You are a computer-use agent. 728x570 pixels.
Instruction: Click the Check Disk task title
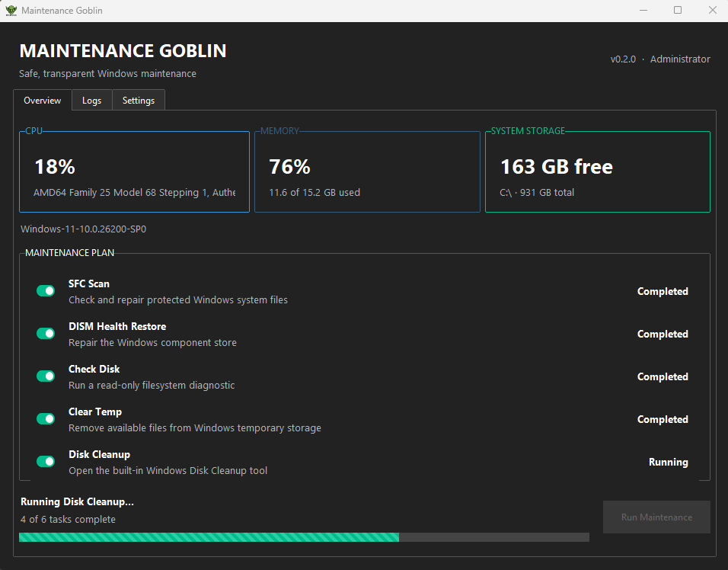coord(94,370)
